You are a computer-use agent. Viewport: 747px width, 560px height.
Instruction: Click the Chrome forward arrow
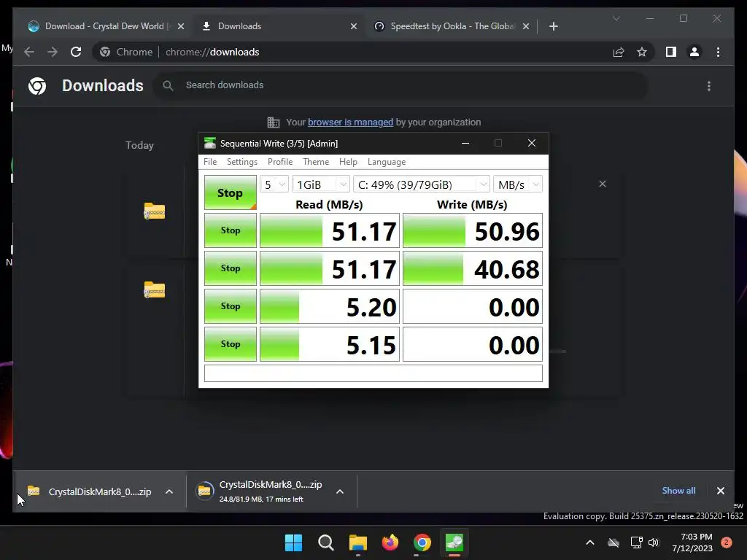(53, 52)
